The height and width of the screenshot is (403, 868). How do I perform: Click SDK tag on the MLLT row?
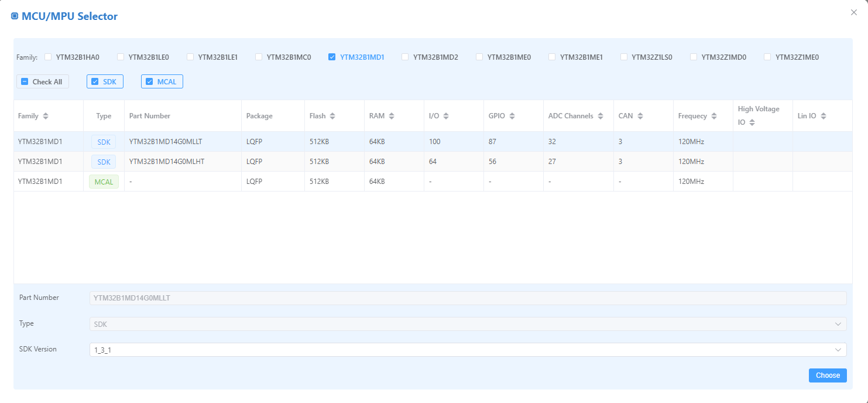(104, 142)
